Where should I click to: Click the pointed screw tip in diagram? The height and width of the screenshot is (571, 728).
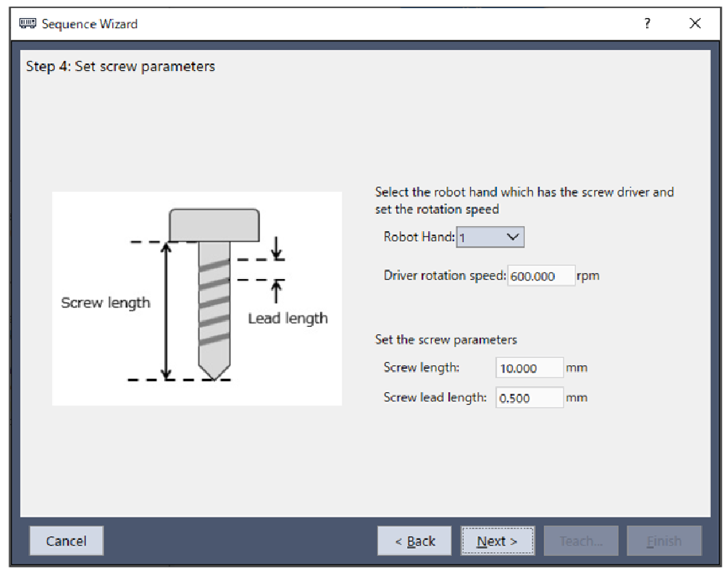pyautogui.click(x=214, y=370)
